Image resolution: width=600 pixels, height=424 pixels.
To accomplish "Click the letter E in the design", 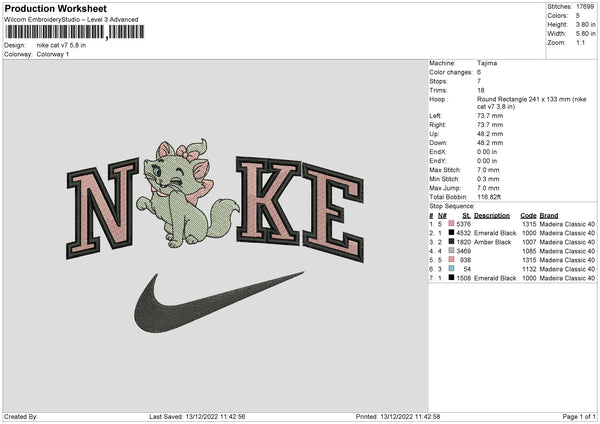I will tap(333, 212).
